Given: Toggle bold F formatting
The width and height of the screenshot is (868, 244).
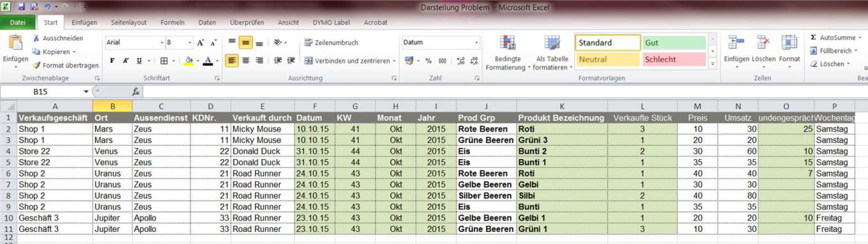Looking at the screenshot, I should (112, 61).
